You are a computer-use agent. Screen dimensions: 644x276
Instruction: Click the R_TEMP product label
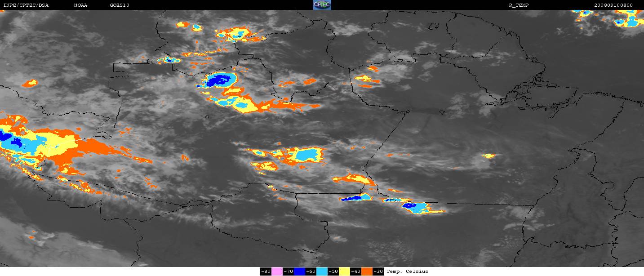click(x=518, y=5)
